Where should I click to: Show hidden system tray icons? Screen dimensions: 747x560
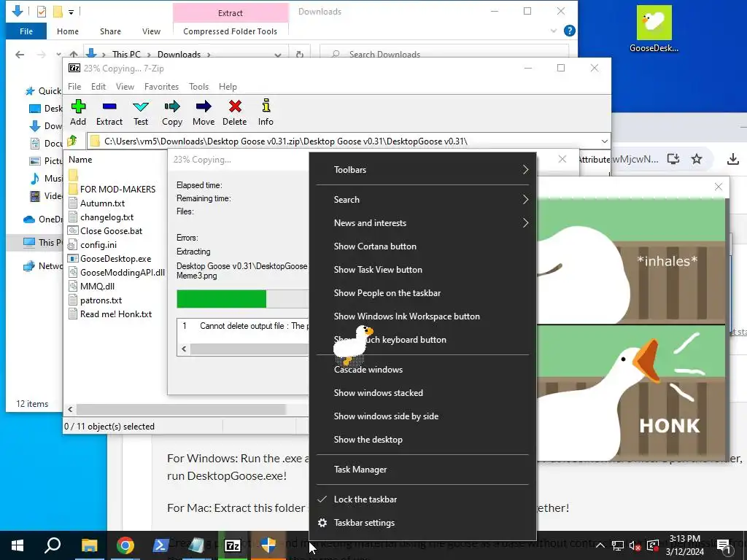[600, 545]
